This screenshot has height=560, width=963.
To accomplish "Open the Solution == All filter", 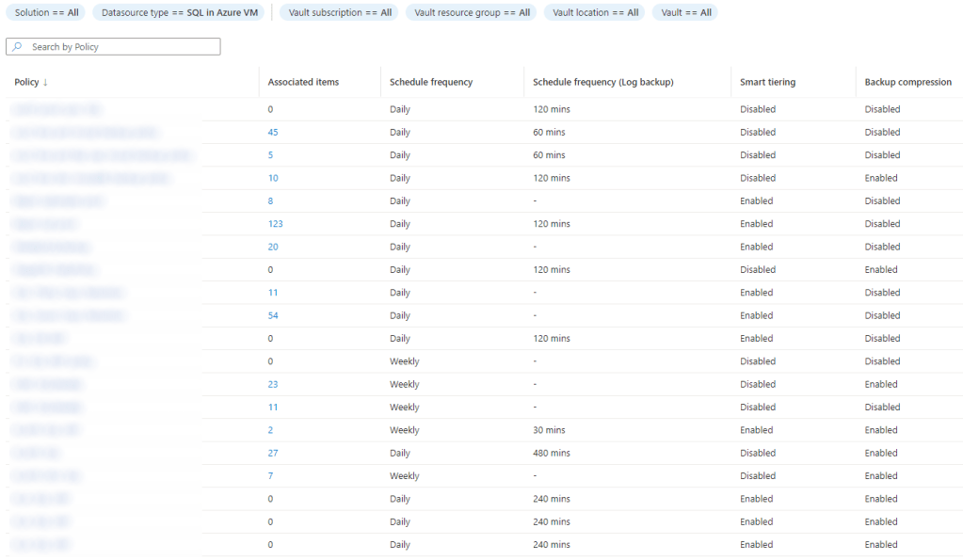I will 47,13.
